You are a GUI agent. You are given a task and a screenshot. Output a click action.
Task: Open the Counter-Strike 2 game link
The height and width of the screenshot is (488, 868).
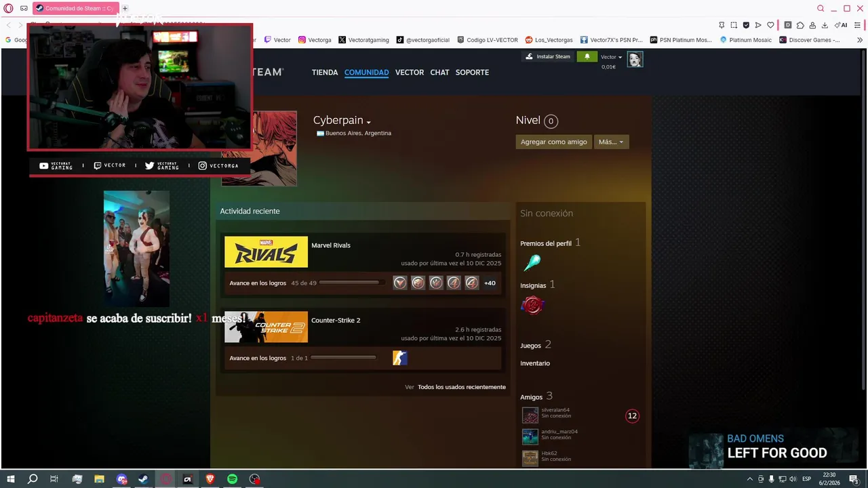pyautogui.click(x=336, y=321)
